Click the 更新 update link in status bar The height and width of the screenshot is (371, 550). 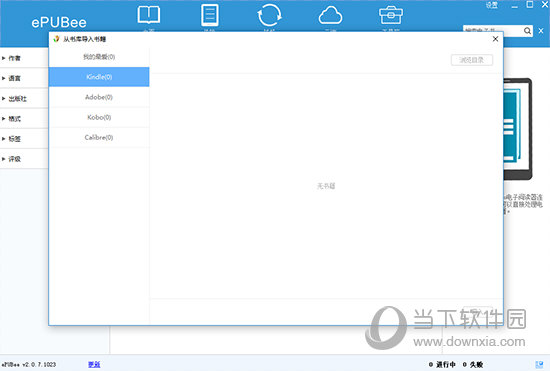[94, 365]
